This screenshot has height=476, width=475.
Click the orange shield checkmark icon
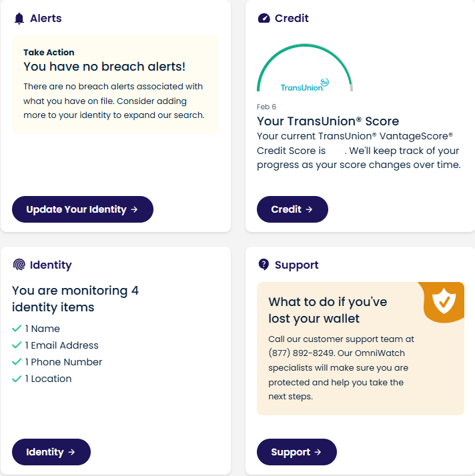(444, 301)
